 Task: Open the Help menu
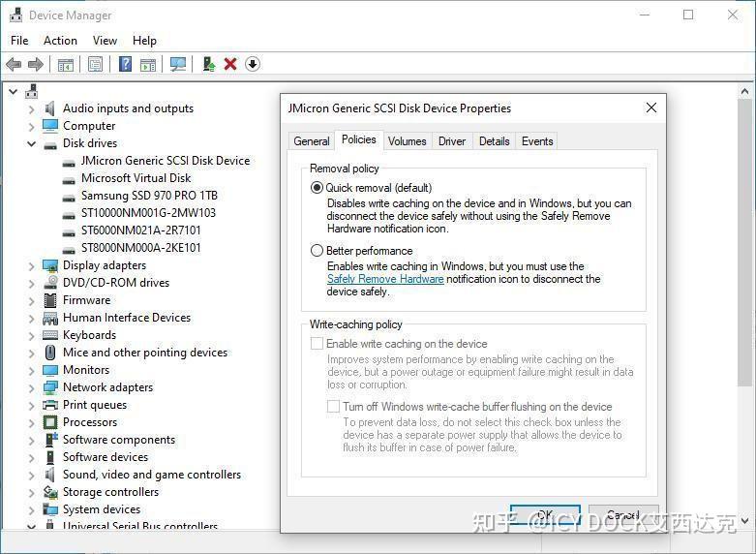coord(144,41)
